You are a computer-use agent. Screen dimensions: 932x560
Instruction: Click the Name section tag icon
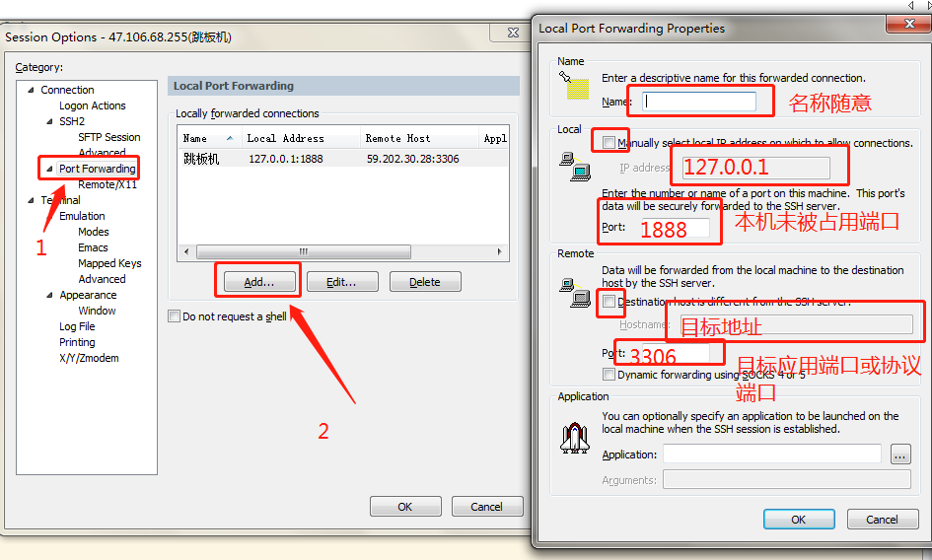pos(574,86)
